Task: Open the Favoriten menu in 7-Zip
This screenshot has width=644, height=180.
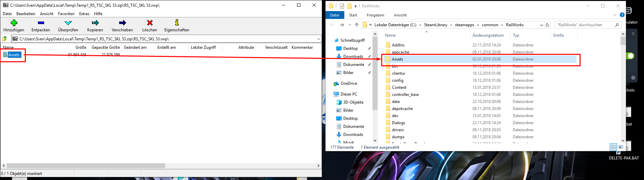Action: tap(66, 14)
